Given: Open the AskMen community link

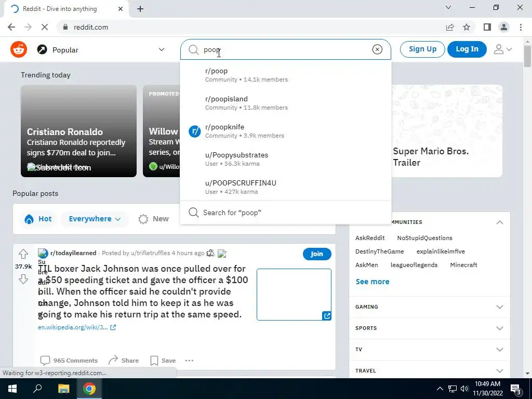Looking at the screenshot, I should point(366,265).
